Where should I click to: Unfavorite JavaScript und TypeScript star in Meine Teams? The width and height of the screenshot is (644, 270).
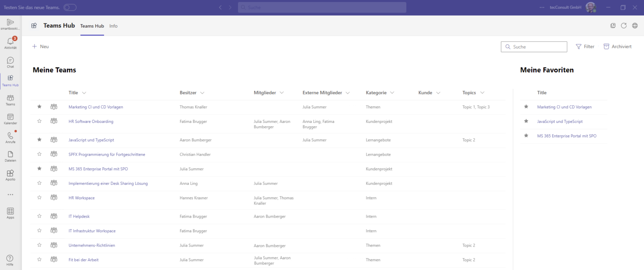39,140
